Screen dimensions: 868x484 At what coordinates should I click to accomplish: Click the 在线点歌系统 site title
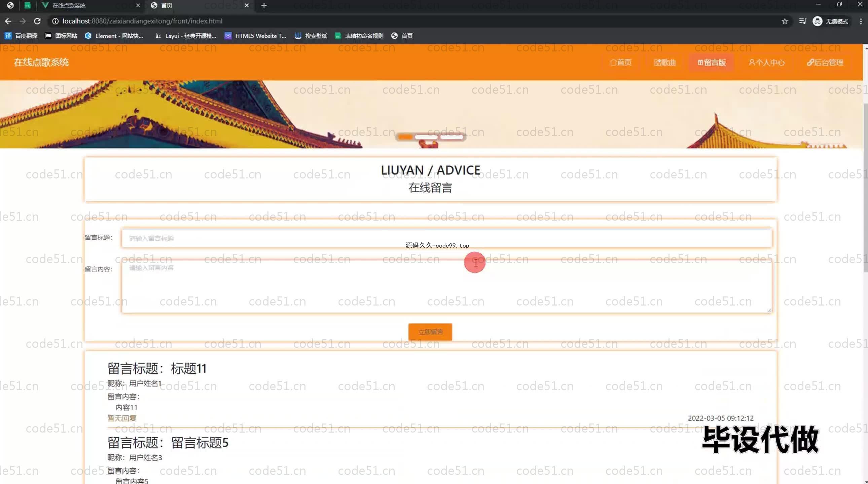click(x=41, y=62)
